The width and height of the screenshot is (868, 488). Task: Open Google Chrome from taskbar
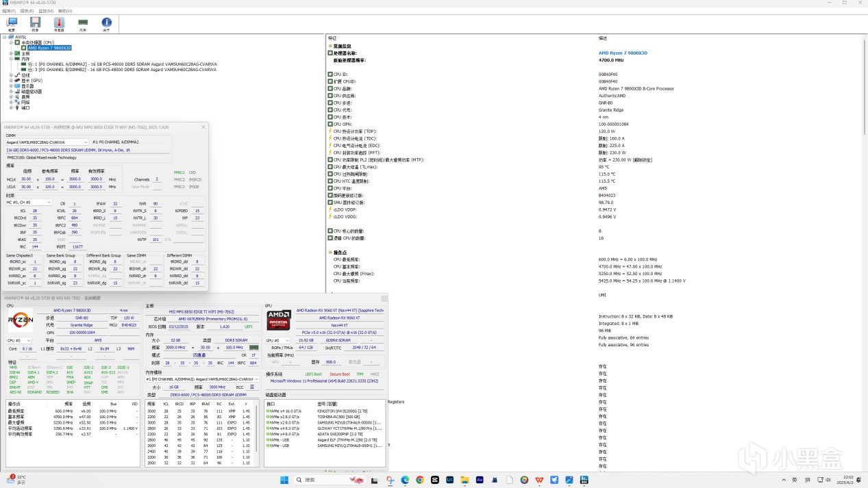(x=420, y=480)
